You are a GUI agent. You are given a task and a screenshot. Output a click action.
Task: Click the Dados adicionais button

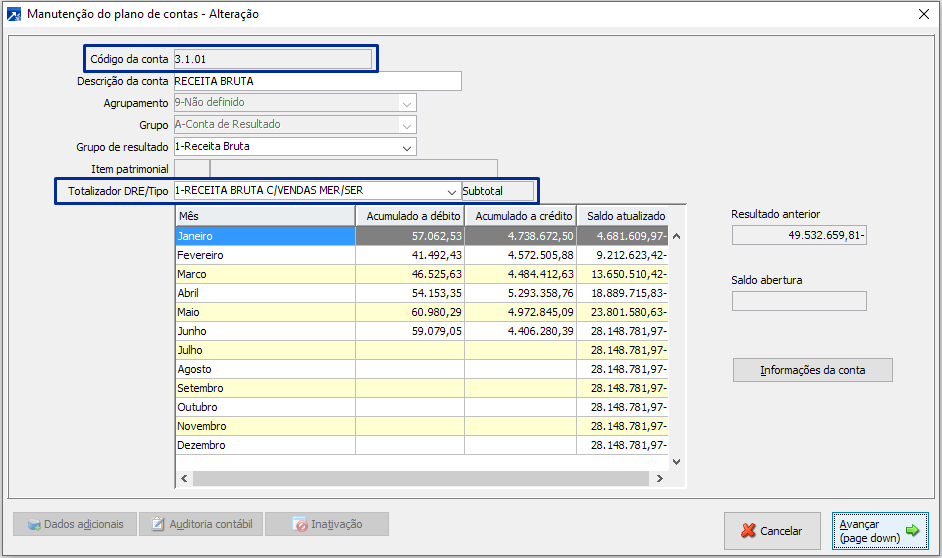pos(75,524)
